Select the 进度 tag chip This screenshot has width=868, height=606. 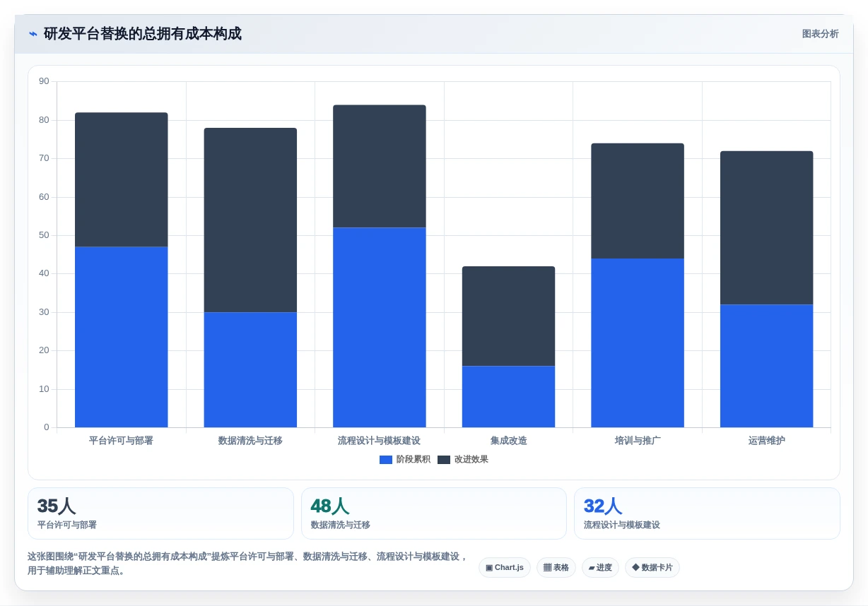(x=600, y=567)
